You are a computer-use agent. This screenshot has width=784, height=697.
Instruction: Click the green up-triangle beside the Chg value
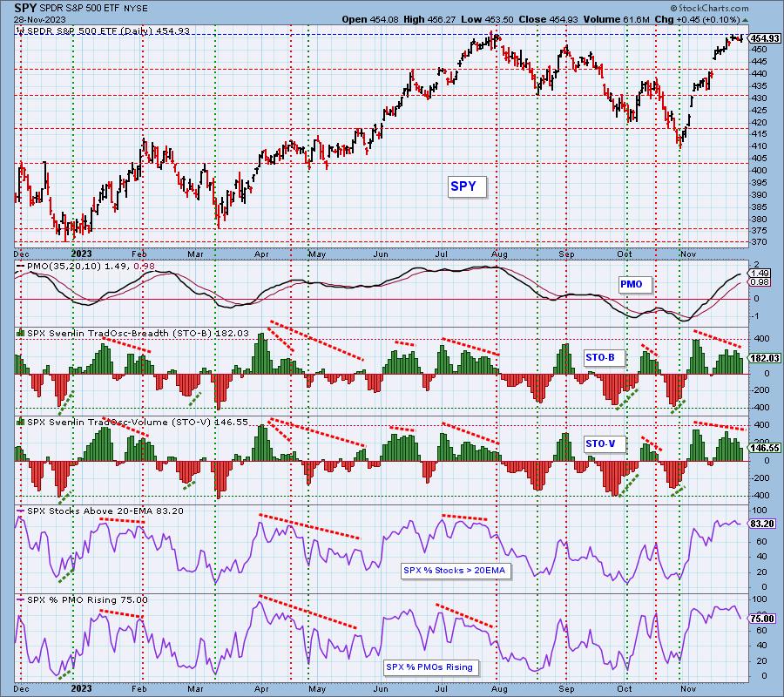(x=746, y=20)
